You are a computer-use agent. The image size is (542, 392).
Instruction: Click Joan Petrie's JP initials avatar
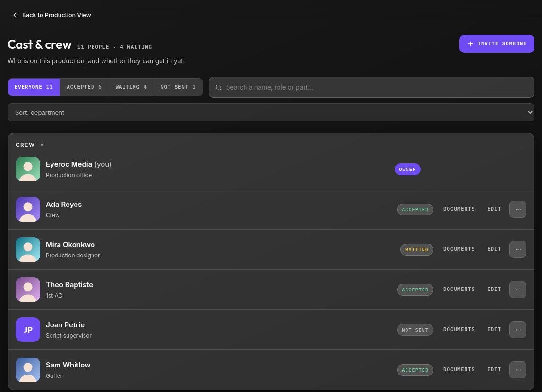[x=28, y=330]
